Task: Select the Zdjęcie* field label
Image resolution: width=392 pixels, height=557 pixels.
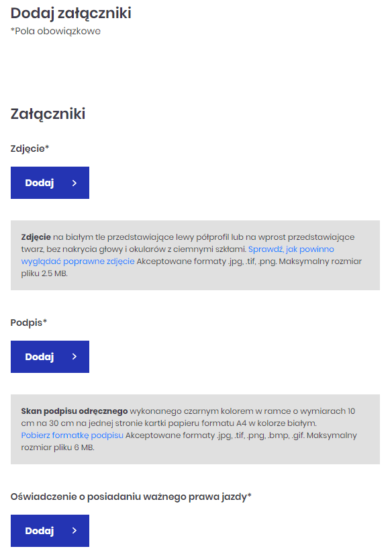Action: [x=28, y=148]
